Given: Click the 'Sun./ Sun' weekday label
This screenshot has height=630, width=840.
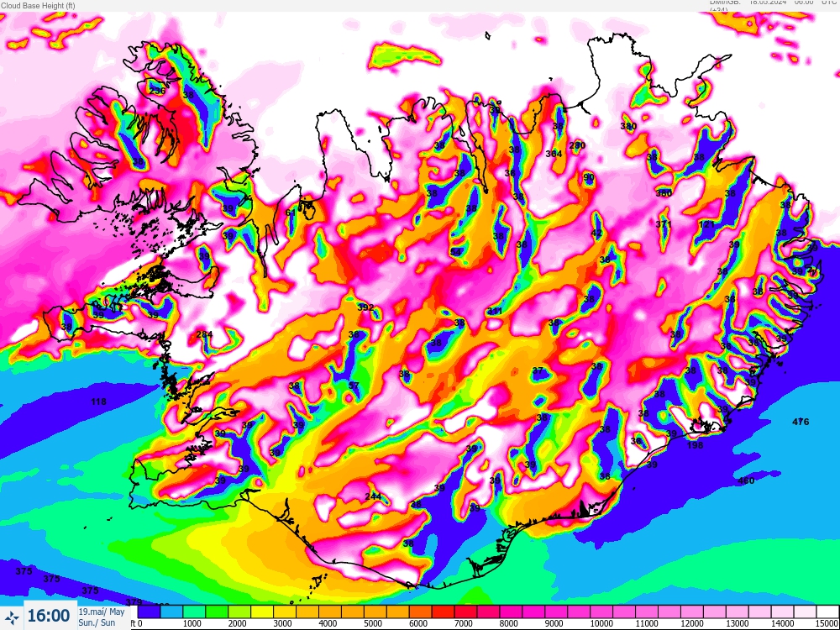Looking at the screenshot, I should coord(97,622).
